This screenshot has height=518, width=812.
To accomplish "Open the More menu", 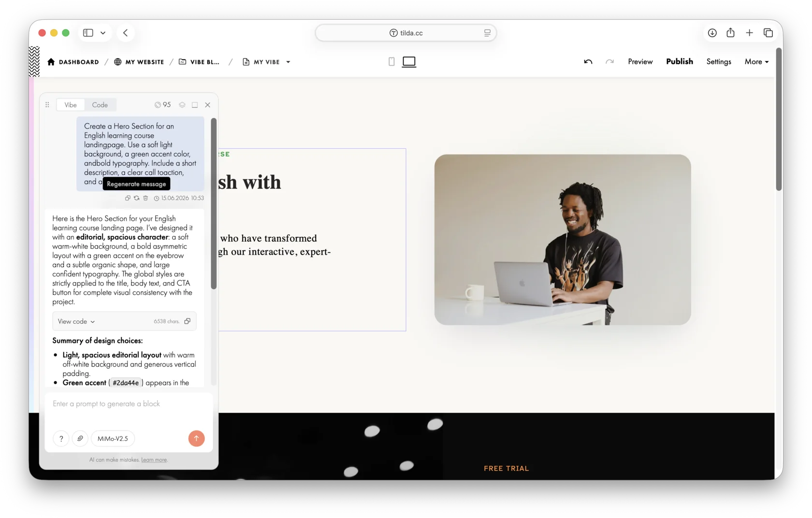I will pos(756,62).
